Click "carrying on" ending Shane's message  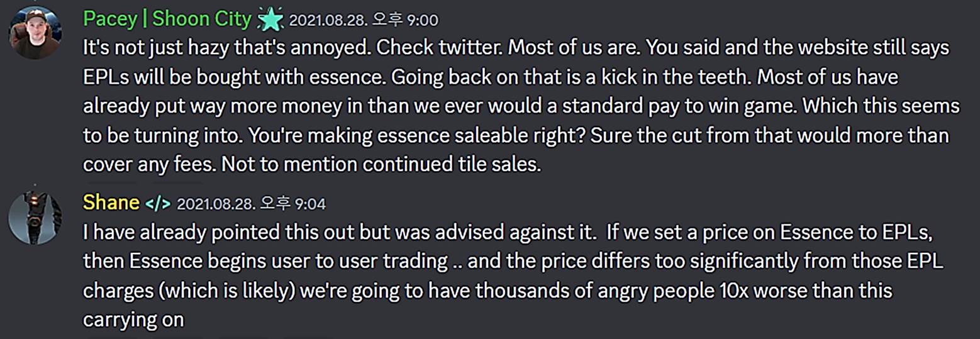click(133, 319)
